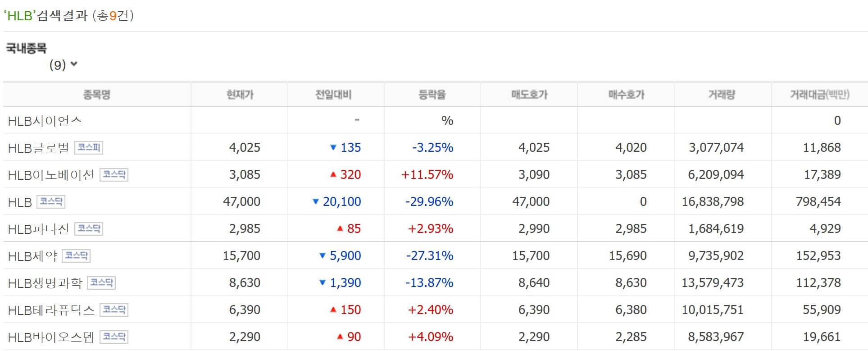Open the HLB이노베이션 stock link
This screenshot has height=351, width=868.
coord(51,175)
